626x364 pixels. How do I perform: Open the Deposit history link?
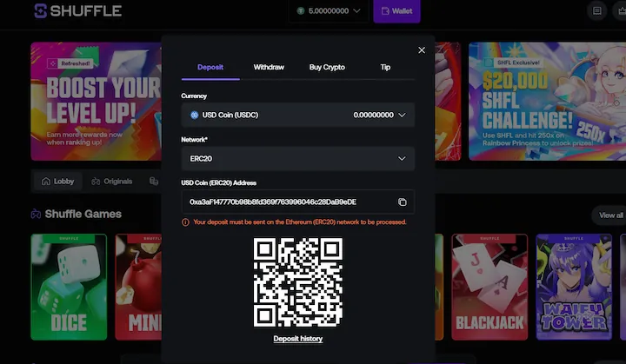coord(297,339)
